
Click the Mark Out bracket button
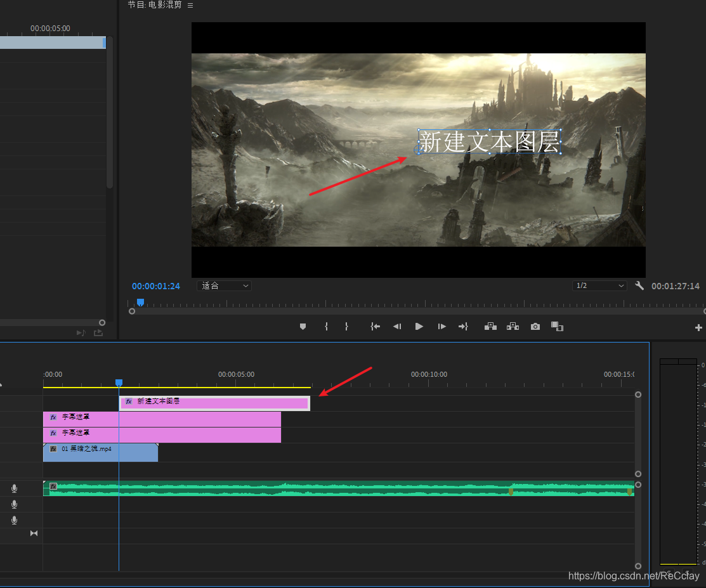click(x=346, y=327)
